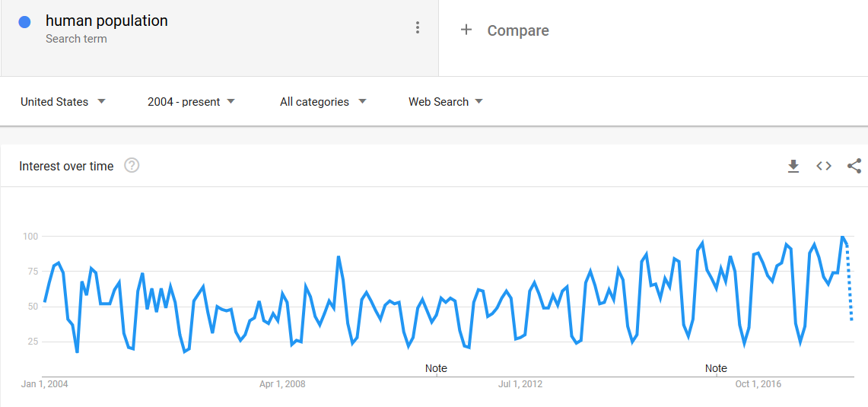This screenshot has height=407, width=868.
Task: Open three-dot menu for human population term
Action: pyautogui.click(x=418, y=27)
